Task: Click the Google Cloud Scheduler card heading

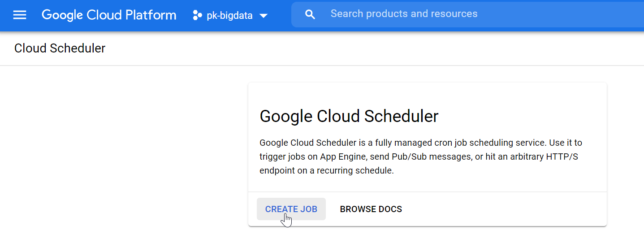Action: coord(349,116)
